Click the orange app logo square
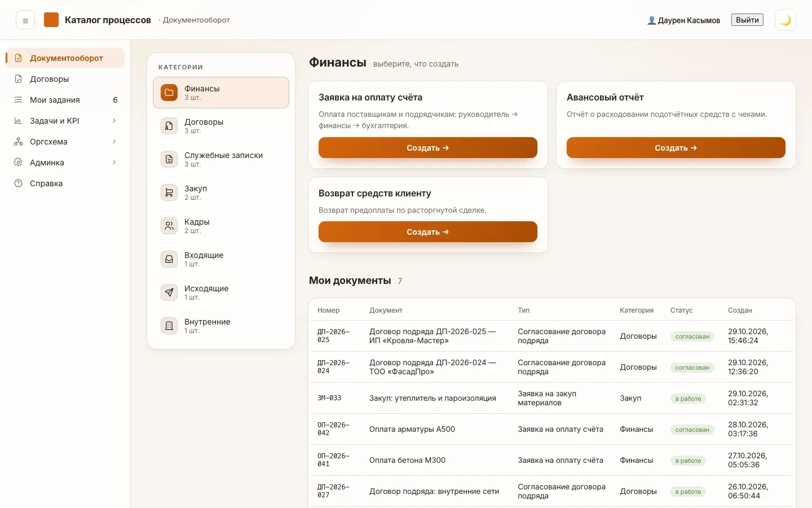This screenshot has height=508, width=812. 51,20
